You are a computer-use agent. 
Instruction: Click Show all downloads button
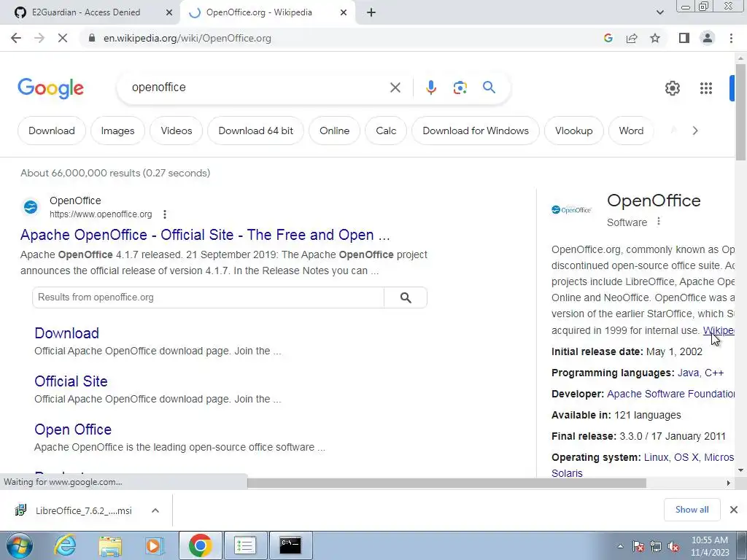click(692, 510)
